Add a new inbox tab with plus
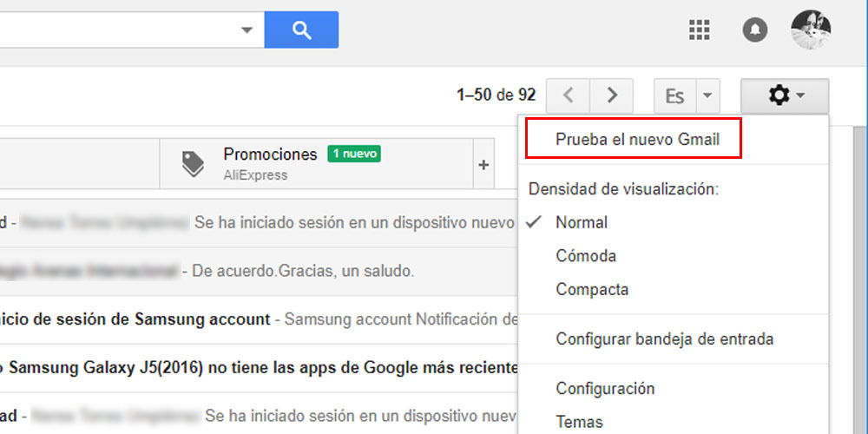Screen dimensions: 868x434 tap(483, 164)
